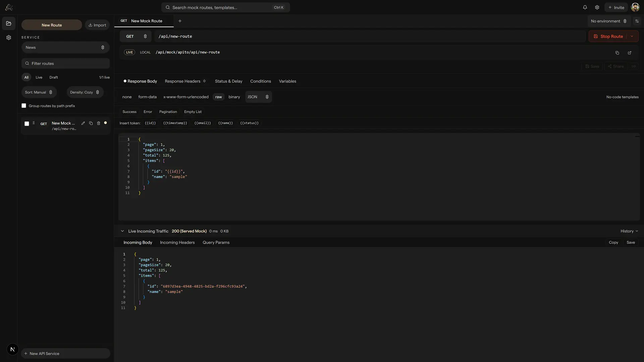644x362 pixels.
Task: Copy the live mock URL
Action: point(617,53)
